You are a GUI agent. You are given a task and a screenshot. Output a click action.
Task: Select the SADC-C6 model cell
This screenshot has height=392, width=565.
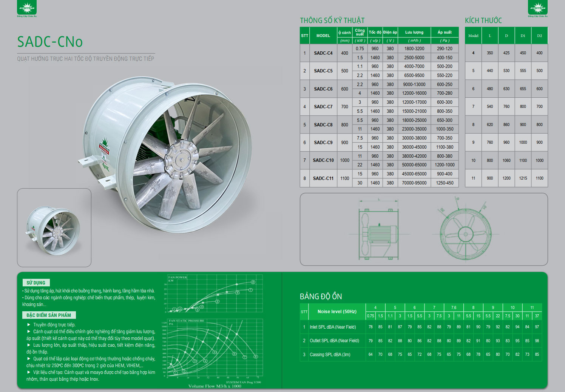[323, 89]
